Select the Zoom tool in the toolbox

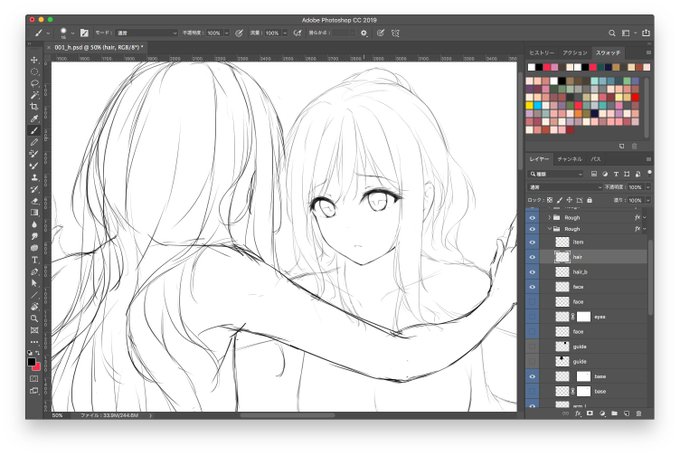[x=34, y=318]
